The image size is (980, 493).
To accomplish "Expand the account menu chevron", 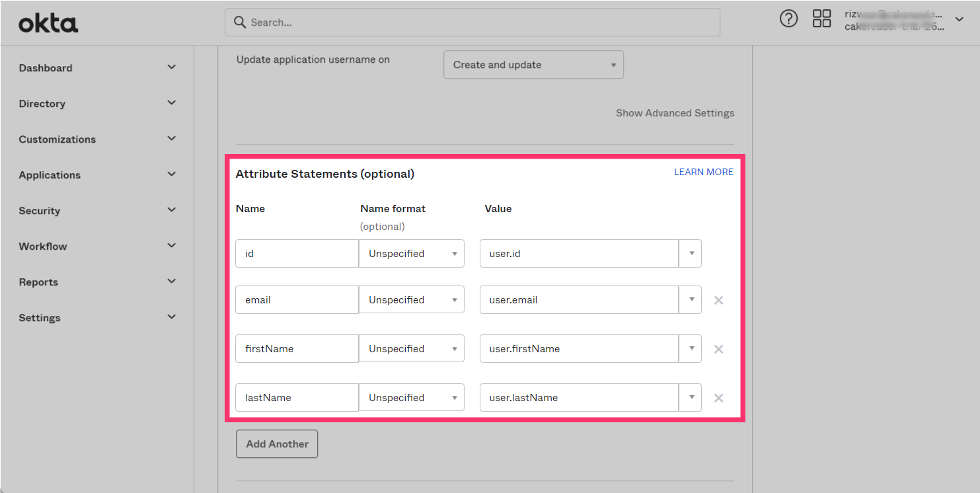I will [x=959, y=20].
